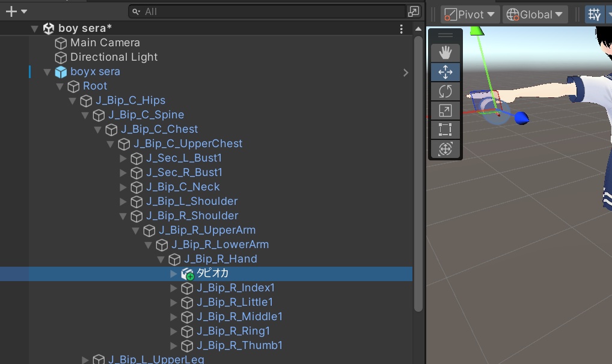
Task: Expand J_Bip_R_Index1
Action: pos(174,288)
